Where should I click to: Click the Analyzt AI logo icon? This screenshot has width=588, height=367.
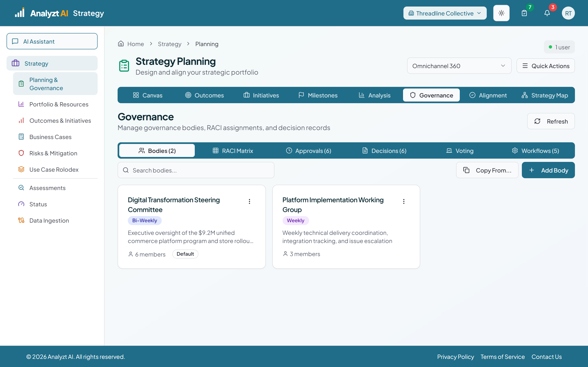point(19,13)
